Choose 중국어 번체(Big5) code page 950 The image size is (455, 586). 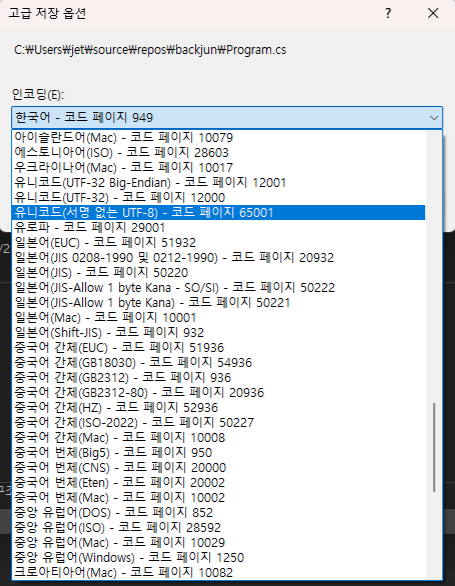coord(218,453)
